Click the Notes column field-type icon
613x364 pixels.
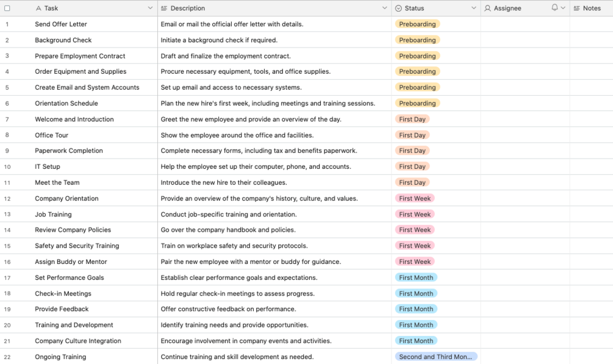coord(577,9)
